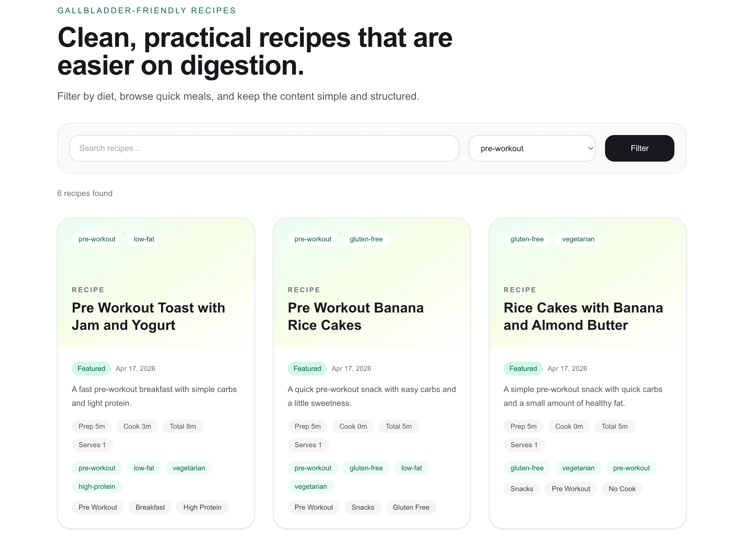Select the Snacks category on the Banana Rice Cakes card

(363, 507)
